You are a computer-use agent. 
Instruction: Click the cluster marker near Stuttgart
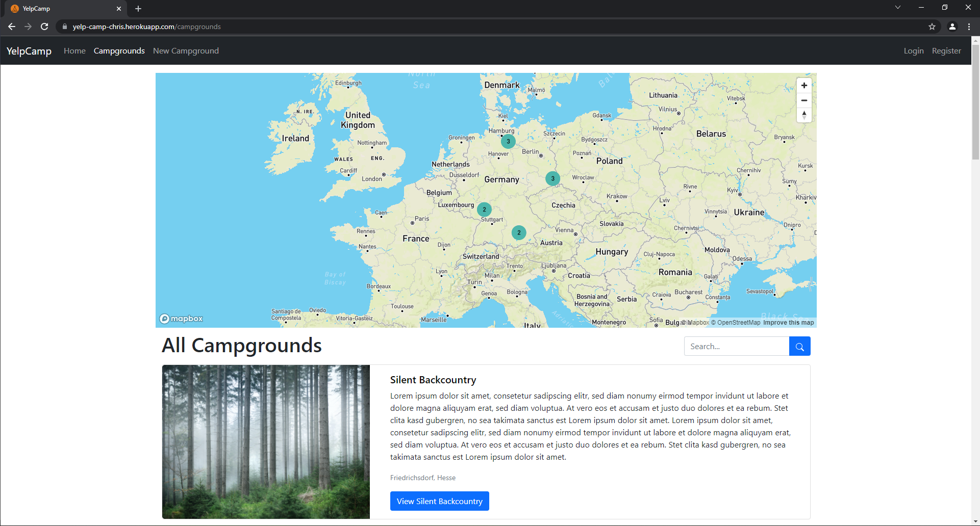pos(484,209)
